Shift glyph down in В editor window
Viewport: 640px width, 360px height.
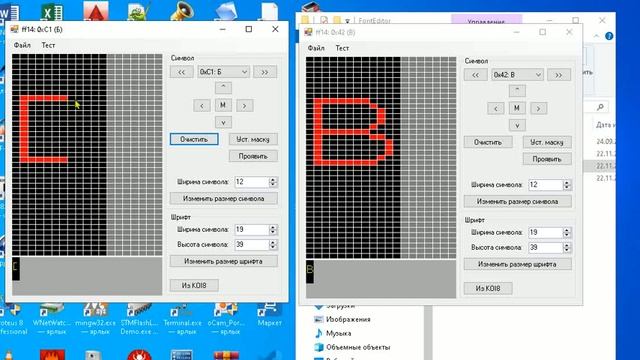click(x=517, y=125)
